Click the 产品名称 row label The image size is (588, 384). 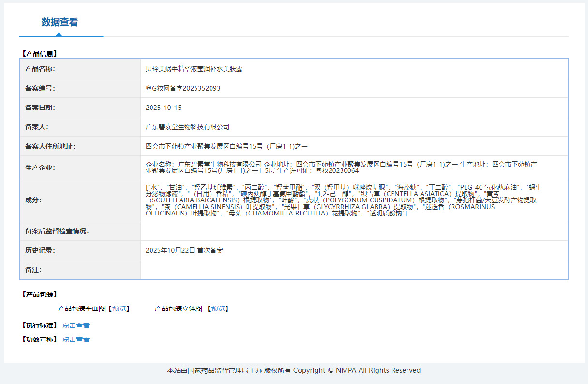click(x=40, y=69)
